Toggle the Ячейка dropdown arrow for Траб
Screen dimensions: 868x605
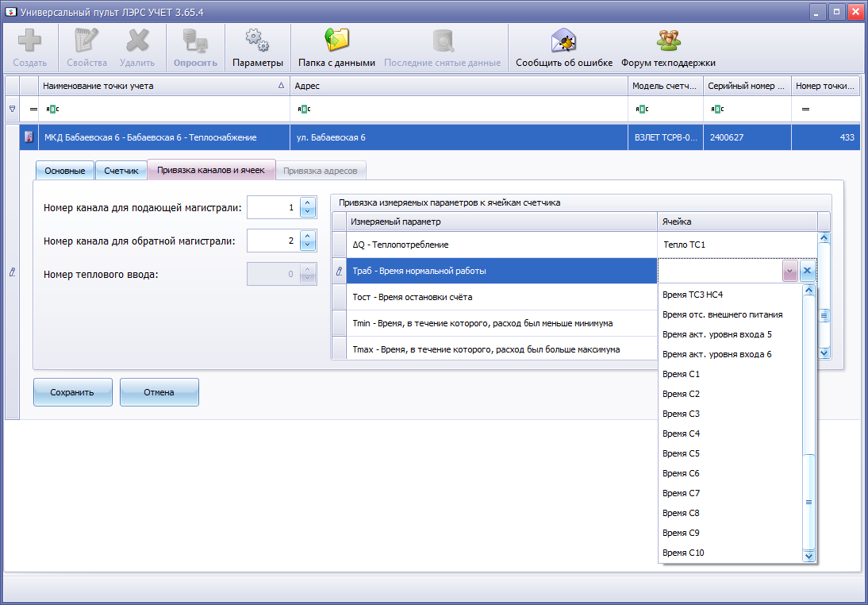pyautogui.click(x=789, y=272)
